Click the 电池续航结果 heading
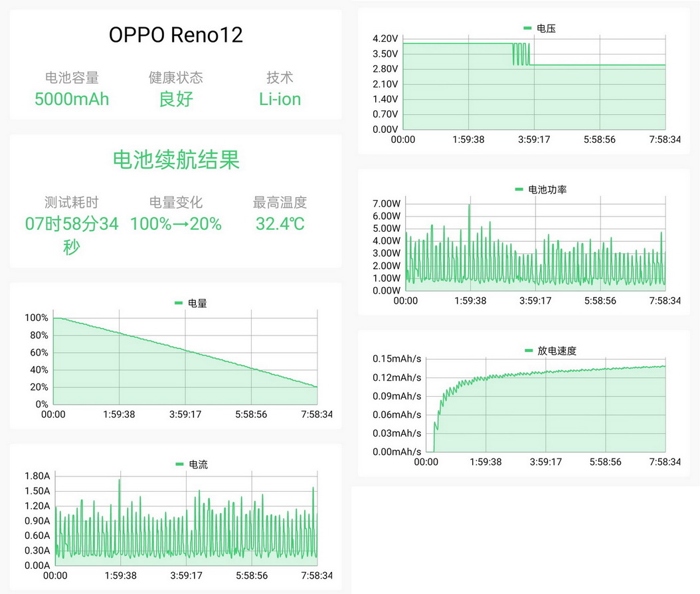700x594 pixels. pyautogui.click(x=176, y=159)
